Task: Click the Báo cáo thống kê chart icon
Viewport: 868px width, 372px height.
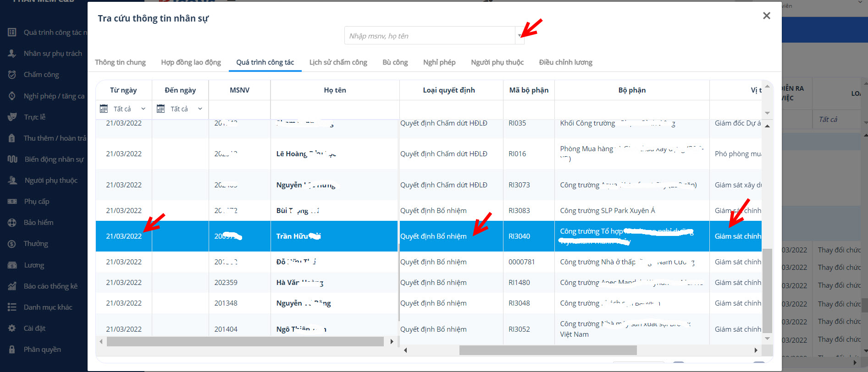Action: click(x=12, y=286)
